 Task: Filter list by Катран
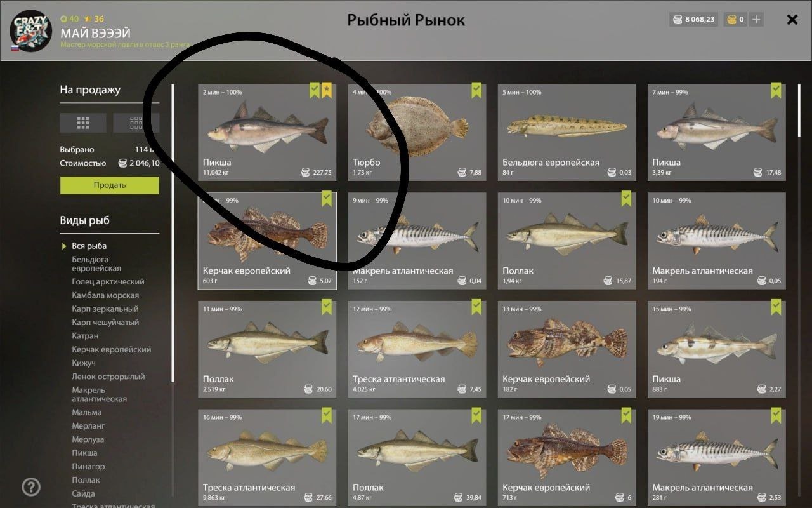[85, 336]
